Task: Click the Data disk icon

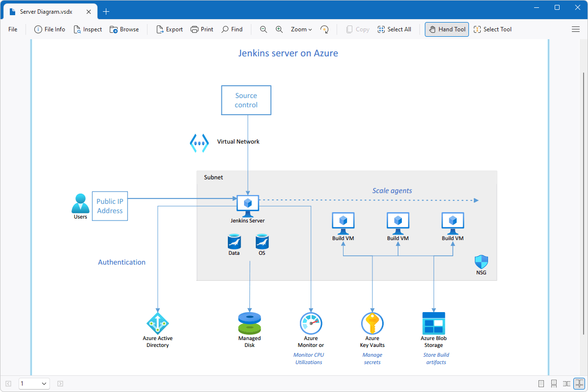Action: (234, 241)
